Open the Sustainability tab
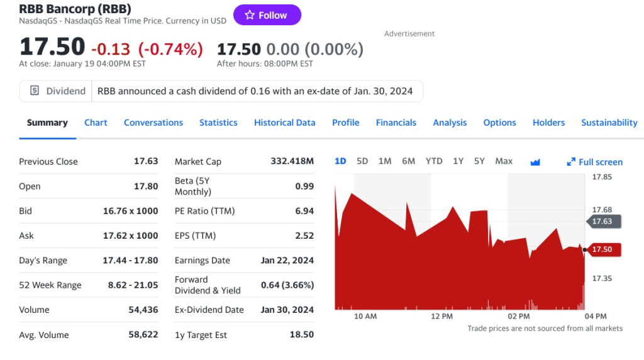 coord(609,123)
